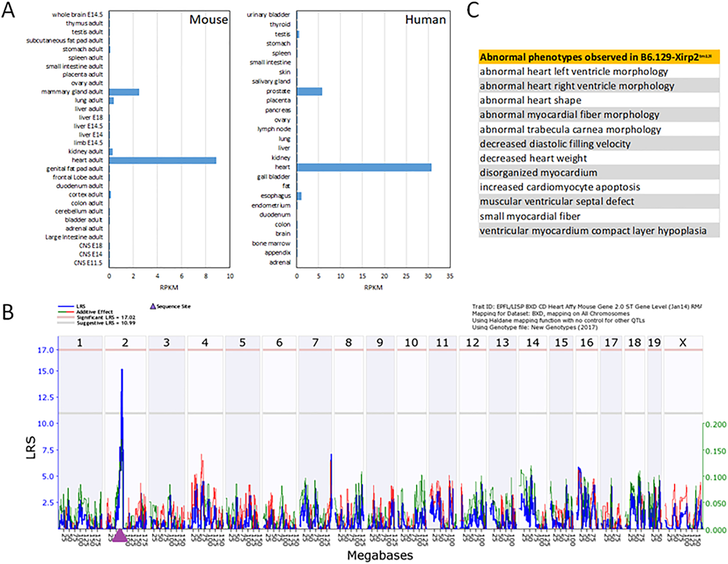Click the chromosome 16 header in QTL map
Viewport: 728px width, 564px height.
pos(587,343)
